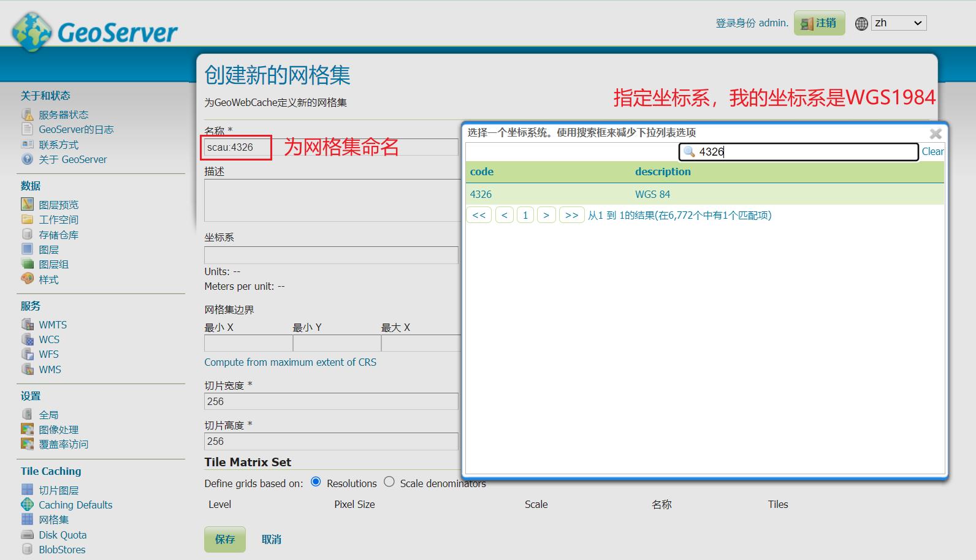
Task: Click the CRS search box containing 4326
Action: [x=798, y=151]
